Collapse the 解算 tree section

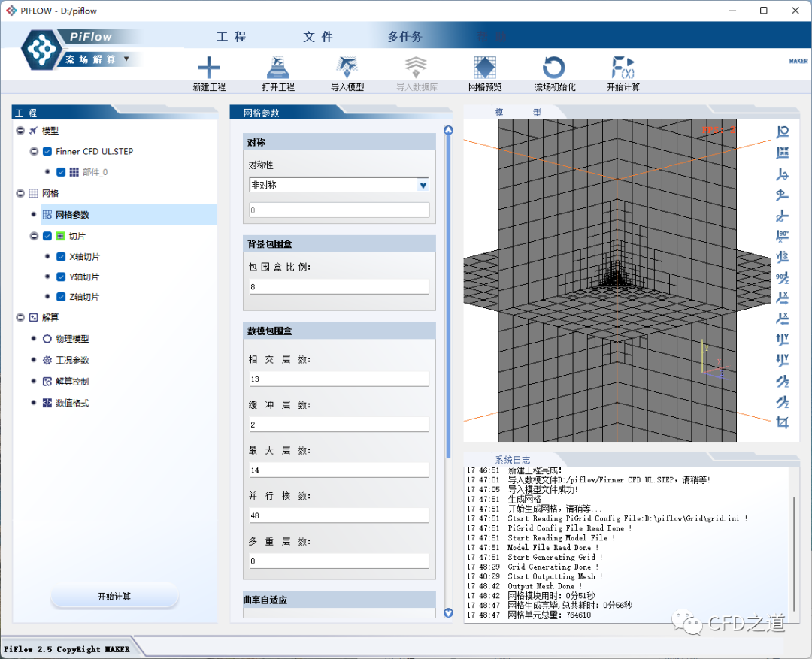click(20, 318)
